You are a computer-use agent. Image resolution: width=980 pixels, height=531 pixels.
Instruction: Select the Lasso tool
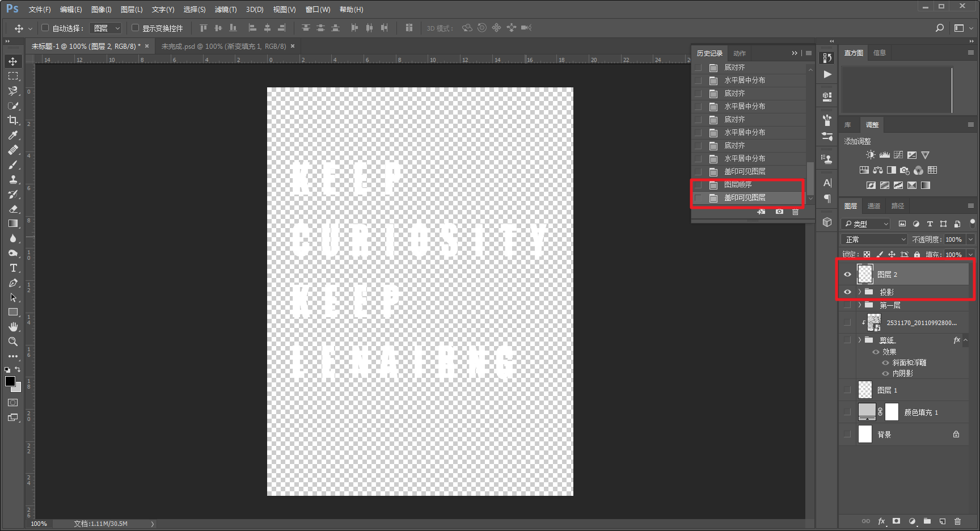[x=13, y=91]
